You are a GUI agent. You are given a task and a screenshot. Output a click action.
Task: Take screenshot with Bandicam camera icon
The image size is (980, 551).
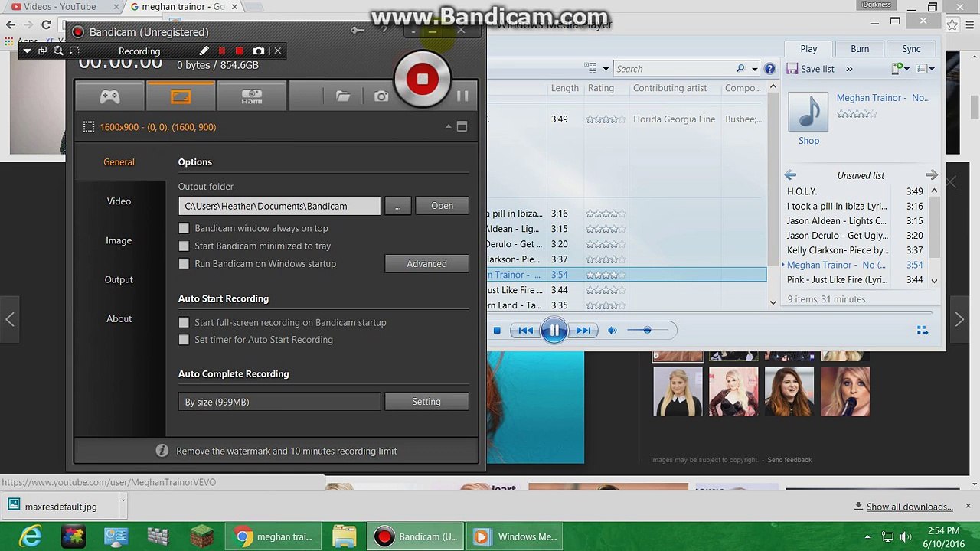(x=381, y=96)
